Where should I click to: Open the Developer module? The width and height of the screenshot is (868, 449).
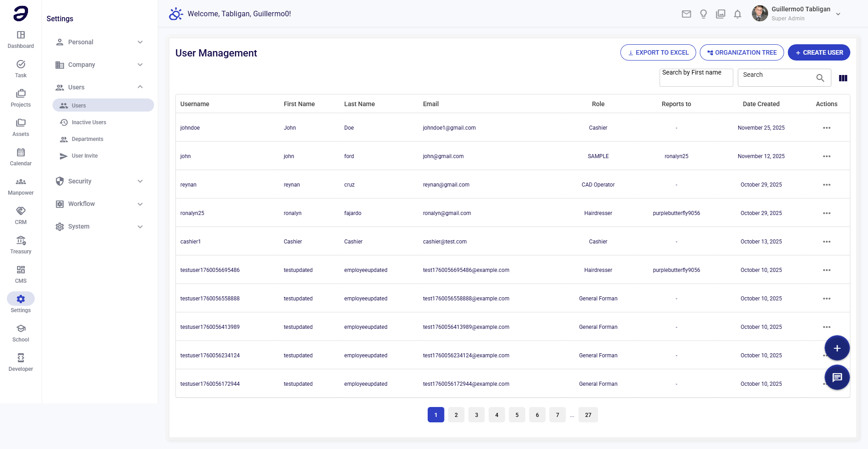(x=20, y=362)
